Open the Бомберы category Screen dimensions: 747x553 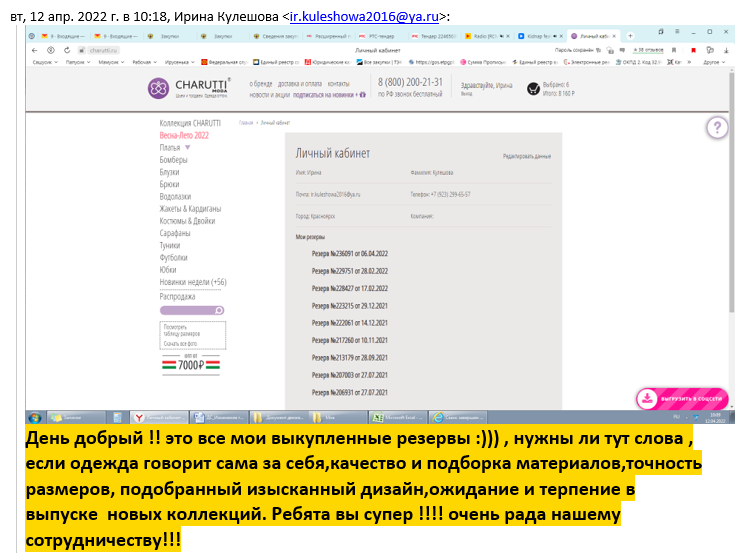coord(173,160)
